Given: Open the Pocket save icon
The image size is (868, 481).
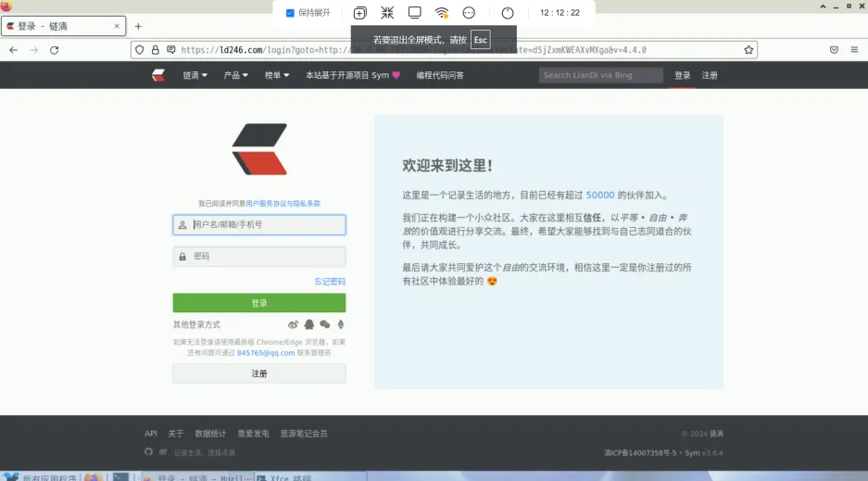Looking at the screenshot, I should pyautogui.click(x=834, y=50).
